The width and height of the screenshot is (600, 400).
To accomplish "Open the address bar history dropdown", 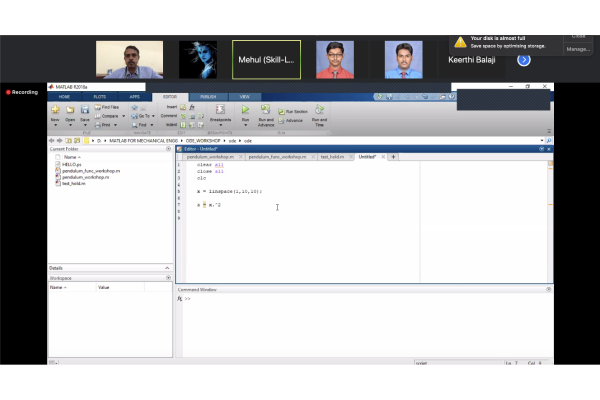I will tap(542, 141).
